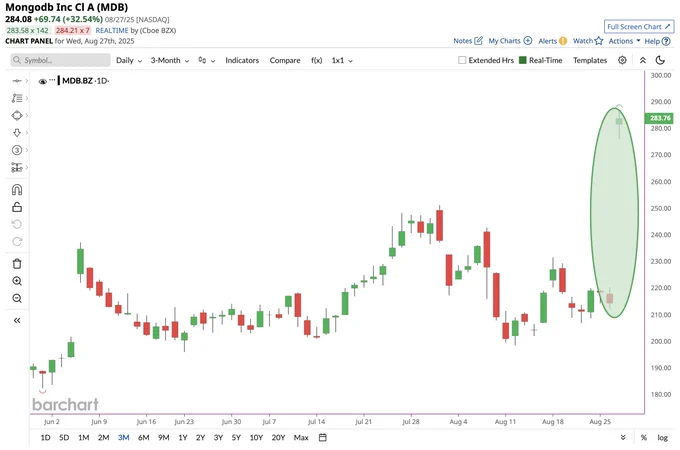Select the 5D range tab
The height and width of the screenshot is (450, 680).
(64, 437)
